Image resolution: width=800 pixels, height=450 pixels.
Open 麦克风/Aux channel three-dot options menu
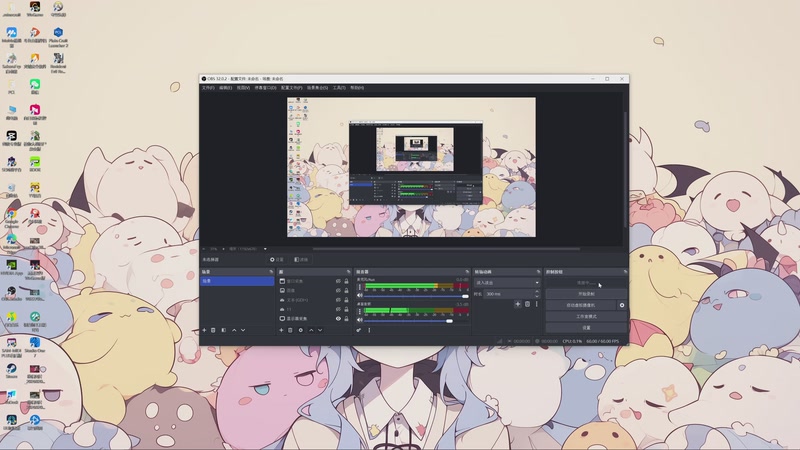point(360,287)
